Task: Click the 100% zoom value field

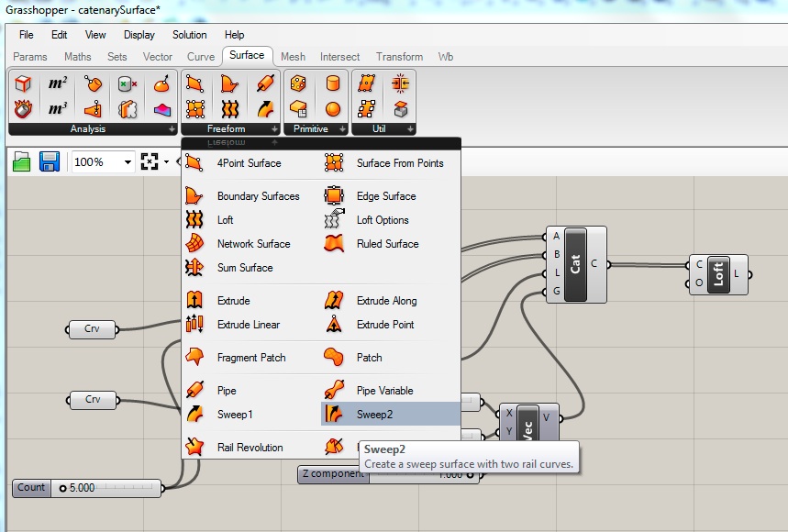Action: pos(97,162)
